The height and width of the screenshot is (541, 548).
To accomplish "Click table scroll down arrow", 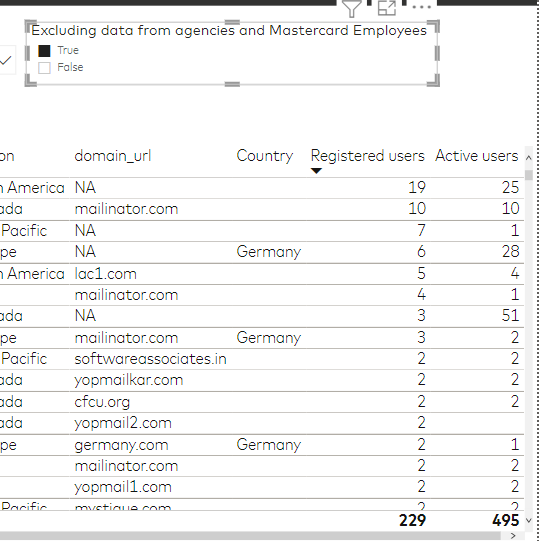I will click(529, 520).
